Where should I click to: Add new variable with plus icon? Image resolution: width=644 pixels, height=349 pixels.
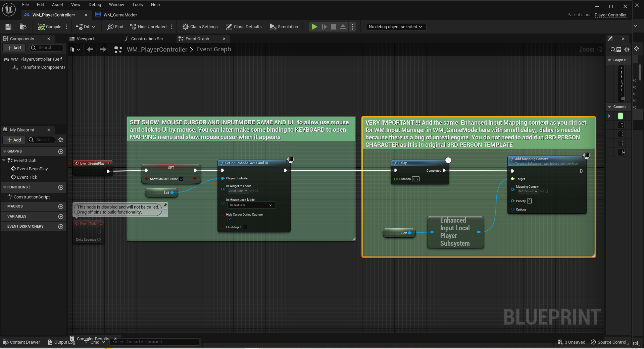point(61,217)
